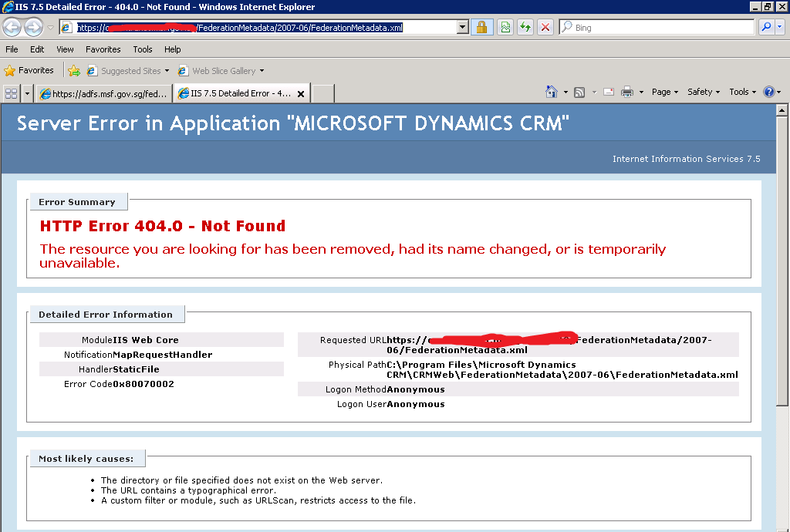
Task: Go forward with the Forward arrow button
Action: [34, 27]
